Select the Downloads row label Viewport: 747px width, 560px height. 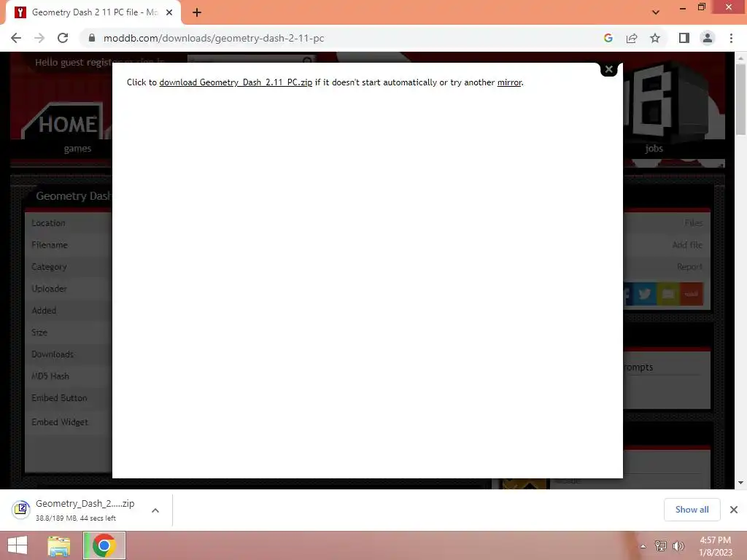click(x=53, y=354)
